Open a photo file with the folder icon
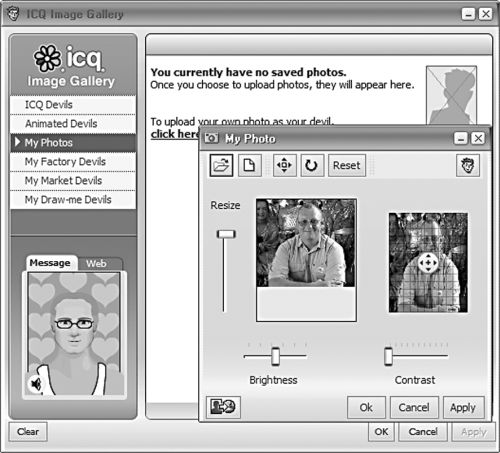This screenshot has width=500, height=453. (221, 165)
